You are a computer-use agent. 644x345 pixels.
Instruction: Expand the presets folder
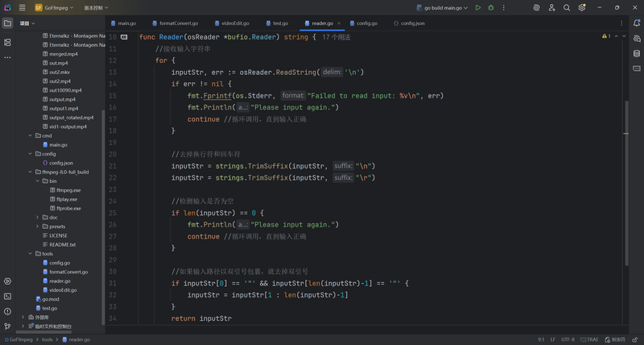(37, 227)
